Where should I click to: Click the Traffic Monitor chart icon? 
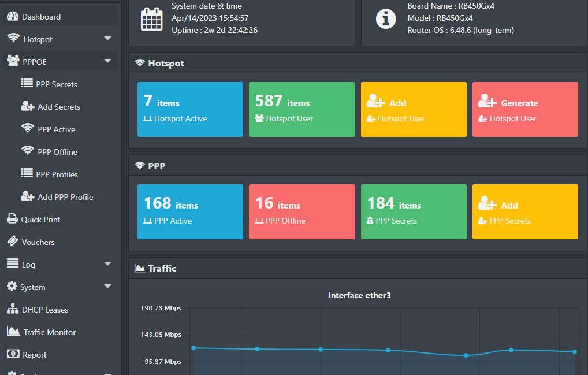click(x=13, y=332)
